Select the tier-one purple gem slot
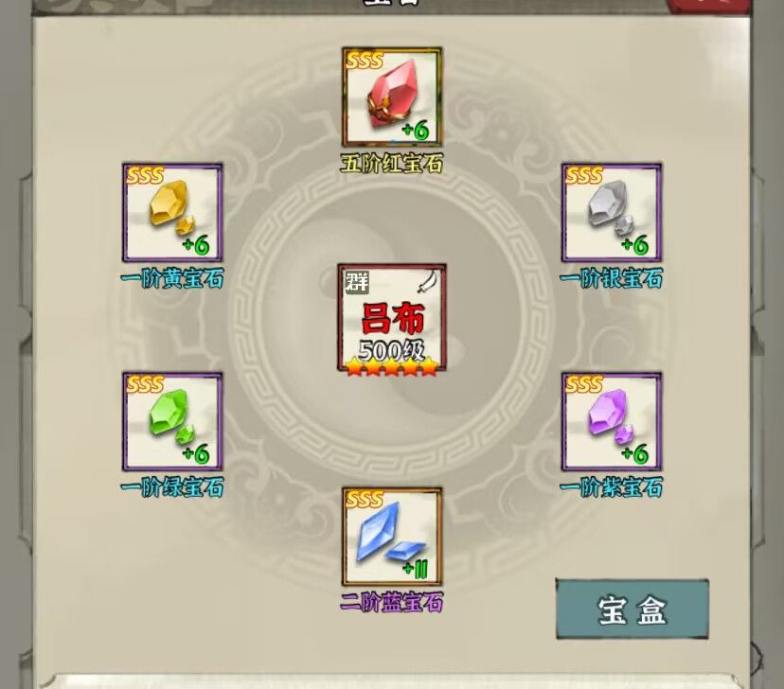Screen dimensions: 784x689 612,421
